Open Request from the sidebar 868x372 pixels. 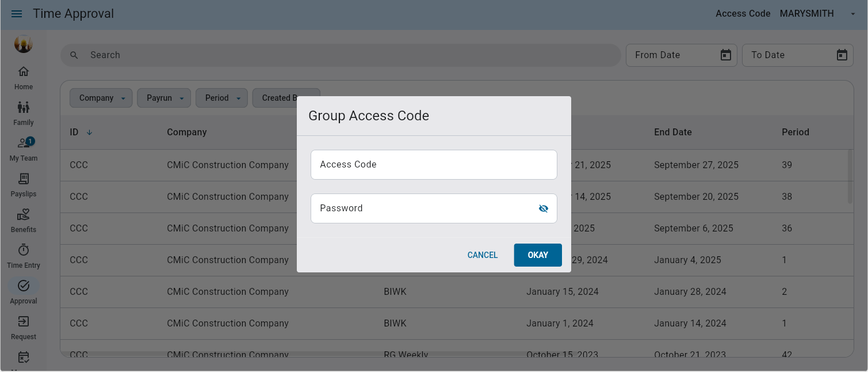pyautogui.click(x=24, y=328)
